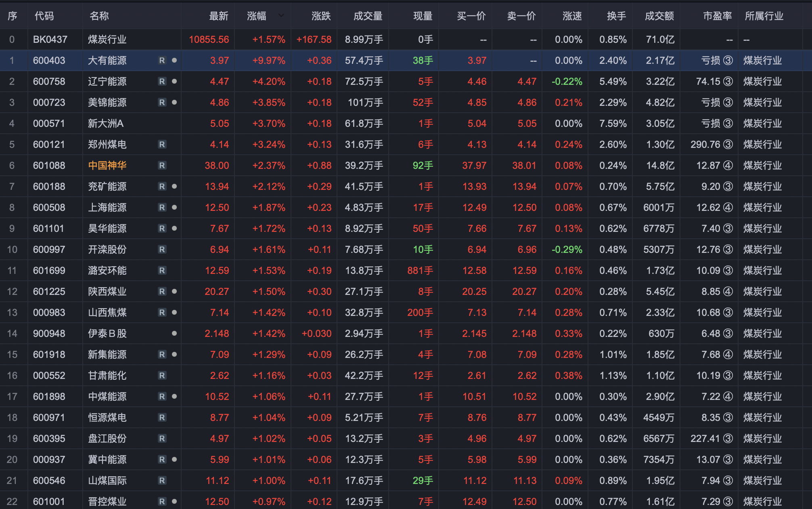Select the 山煤国际 row
The image size is (812, 509).
pos(107,481)
